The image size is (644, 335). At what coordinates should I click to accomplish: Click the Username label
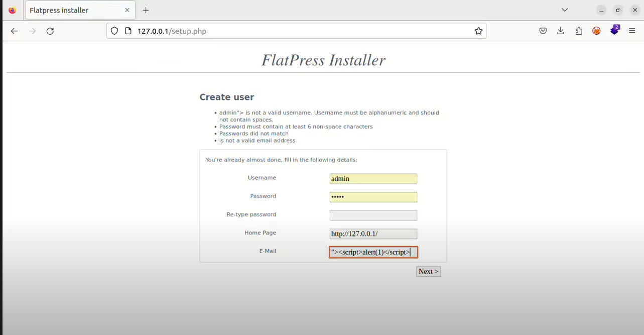262,178
